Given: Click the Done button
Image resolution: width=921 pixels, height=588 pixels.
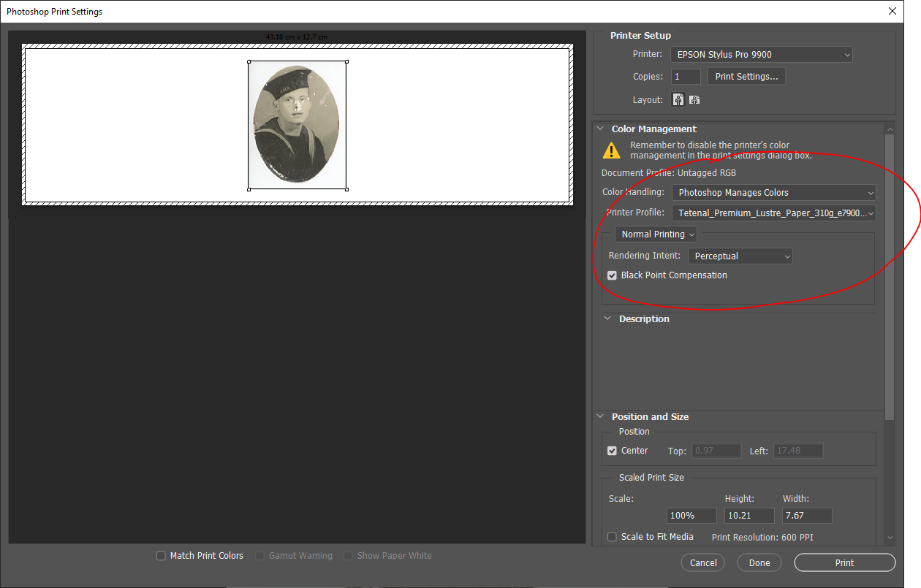Looking at the screenshot, I should click(759, 563).
